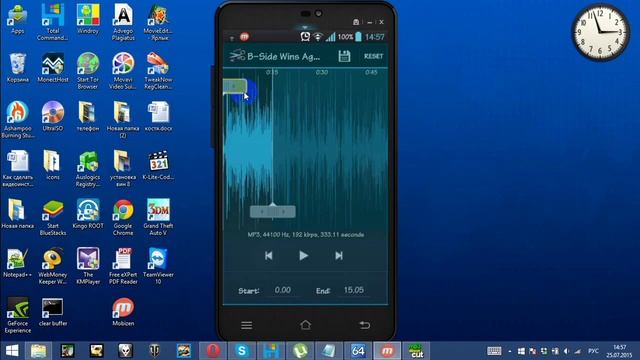The height and width of the screenshot is (360, 640).
Task: Open the Google Chrome desktop shortcut
Action: click(x=123, y=217)
